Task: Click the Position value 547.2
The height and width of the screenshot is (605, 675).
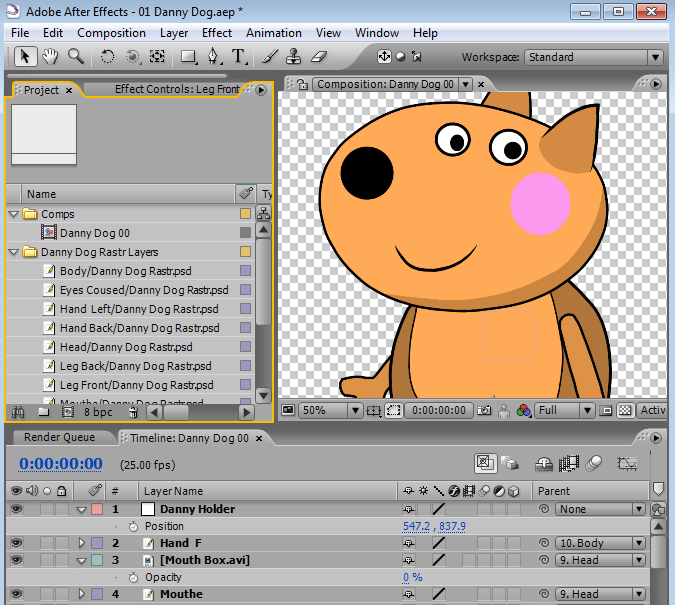Action: pos(416,526)
